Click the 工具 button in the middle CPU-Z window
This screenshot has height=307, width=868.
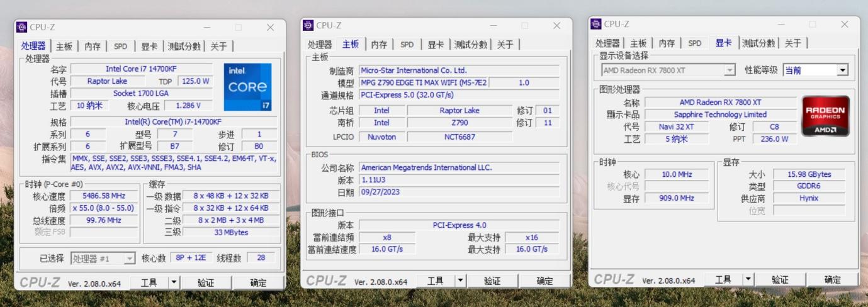tap(436, 281)
